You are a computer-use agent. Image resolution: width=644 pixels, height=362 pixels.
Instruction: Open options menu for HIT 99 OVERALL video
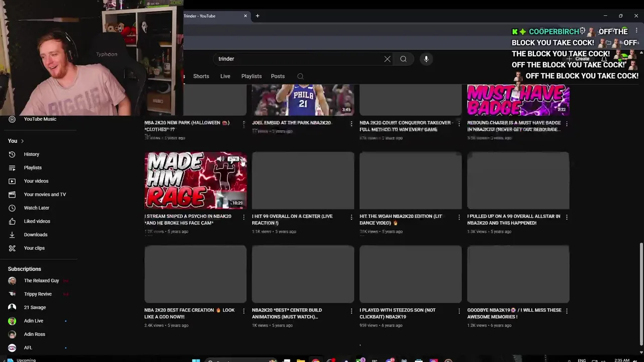click(351, 217)
